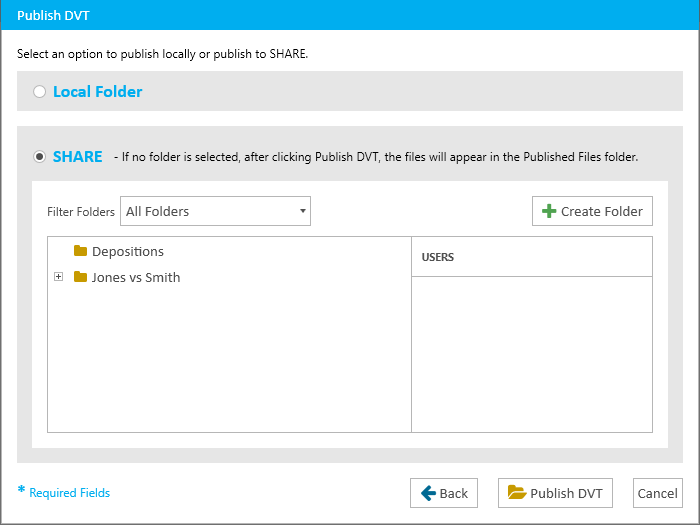700x525 pixels.
Task: Click the Create Folder button
Action: pyautogui.click(x=592, y=211)
